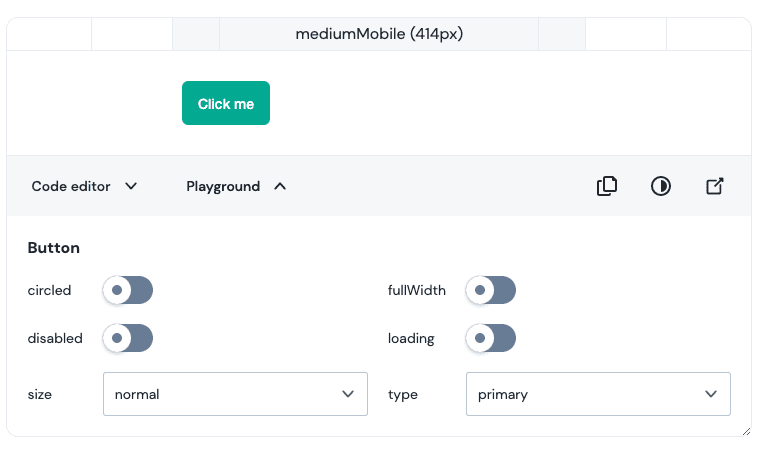Click the resize handle at the bottom corner

746,431
